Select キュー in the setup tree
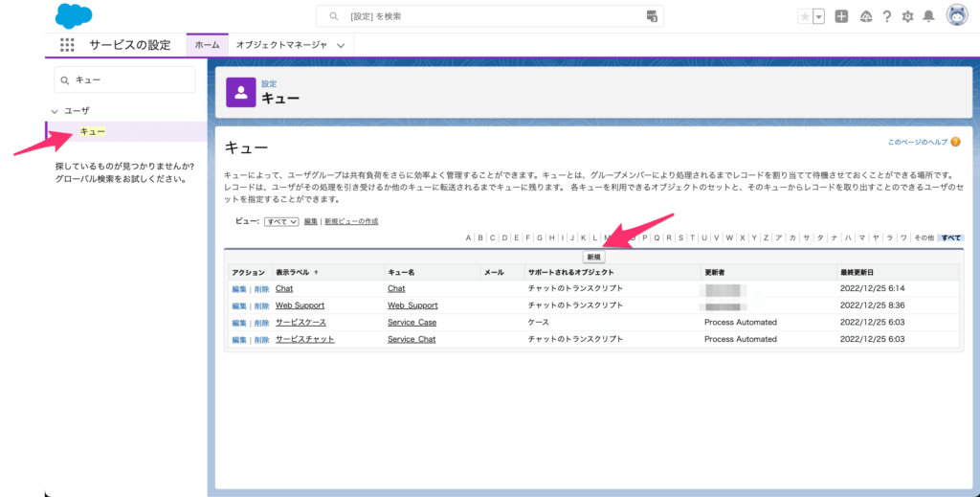Screen dimensions: 980x497 pos(93,132)
